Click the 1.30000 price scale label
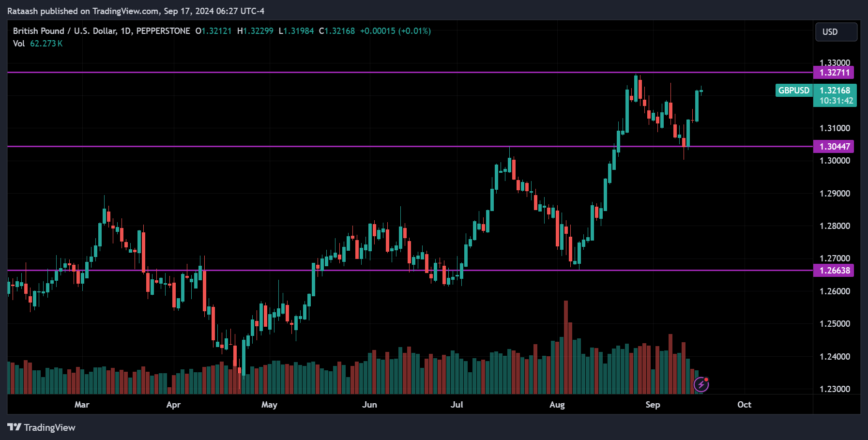Screen dimensions: 868x440 [x=835, y=161]
